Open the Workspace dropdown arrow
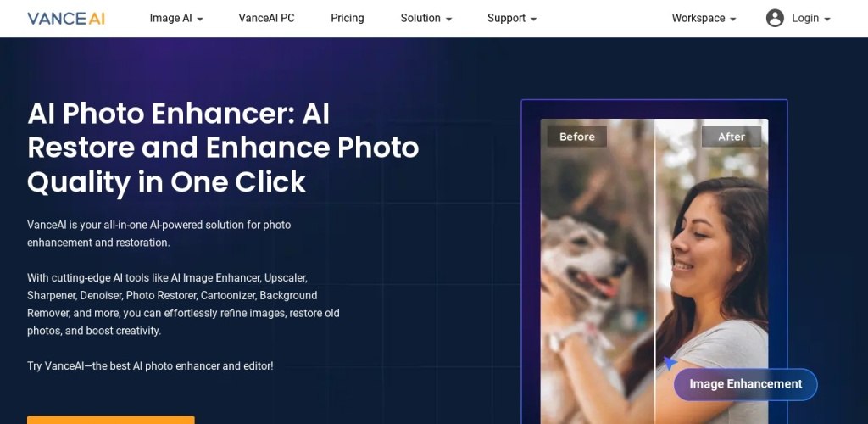Viewport: 868px width, 424px height. pyautogui.click(x=732, y=19)
